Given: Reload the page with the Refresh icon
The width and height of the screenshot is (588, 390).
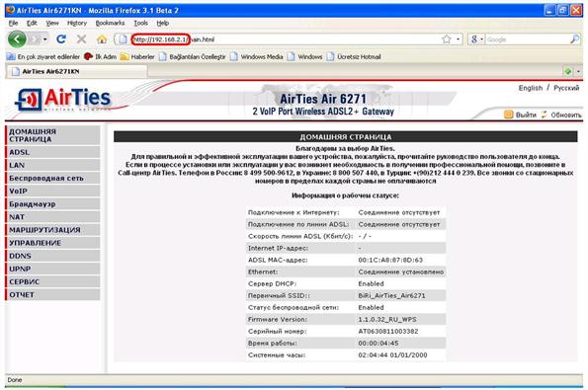Looking at the screenshot, I should 61,39.
